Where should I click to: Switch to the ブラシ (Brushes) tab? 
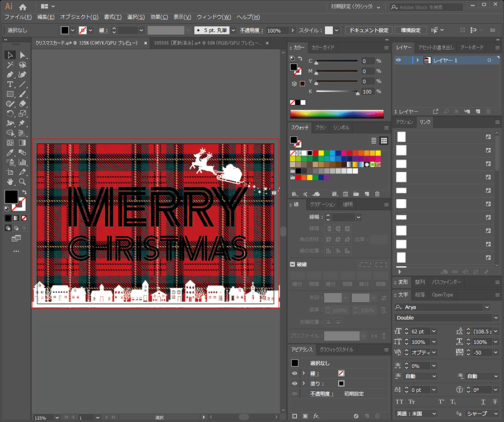coord(320,128)
